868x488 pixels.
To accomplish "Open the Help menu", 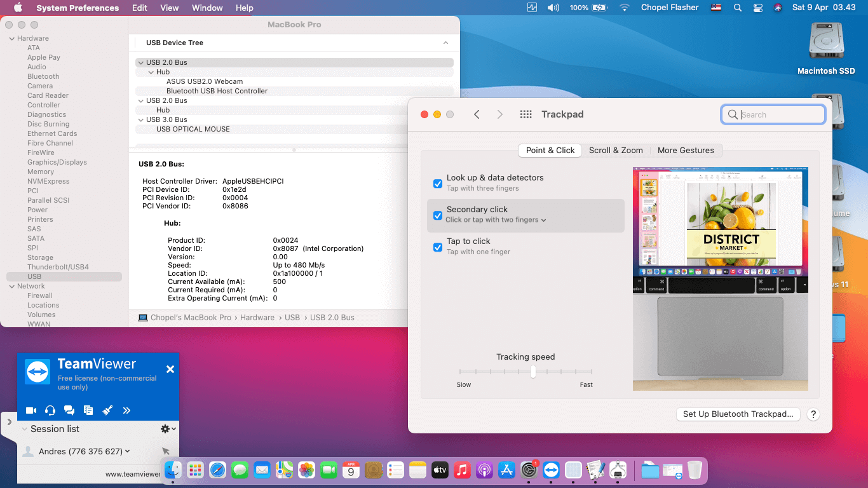I will click(244, 8).
